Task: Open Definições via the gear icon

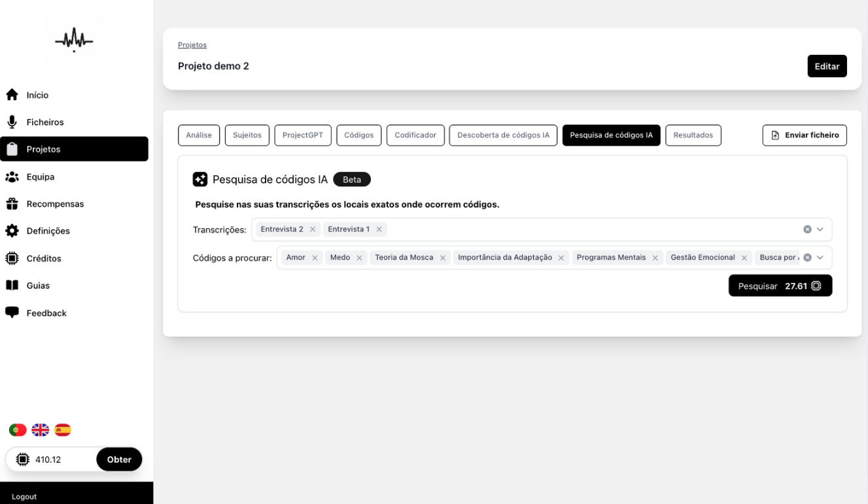Action: click(x=12, y=231)
